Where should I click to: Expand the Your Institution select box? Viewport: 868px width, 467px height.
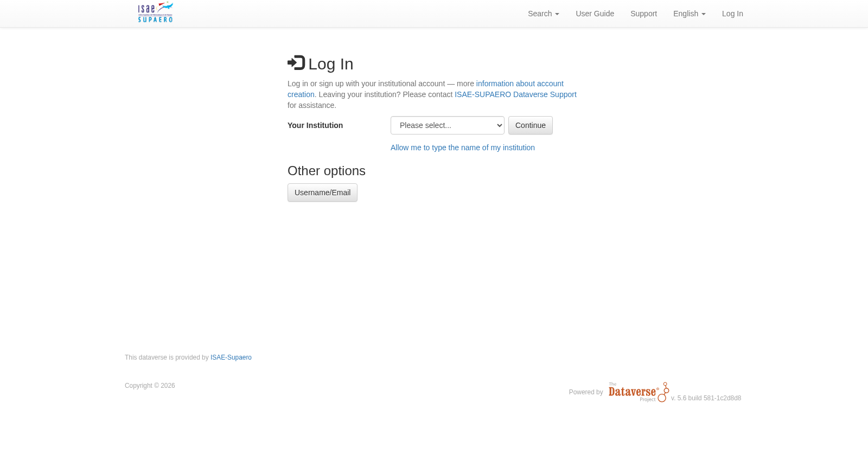448,125
